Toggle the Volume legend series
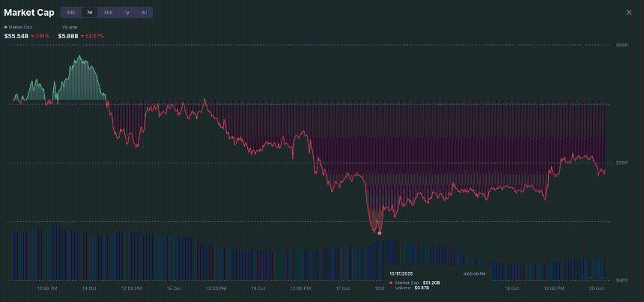Screen dimensions: 644x302 tap(68, 27)
